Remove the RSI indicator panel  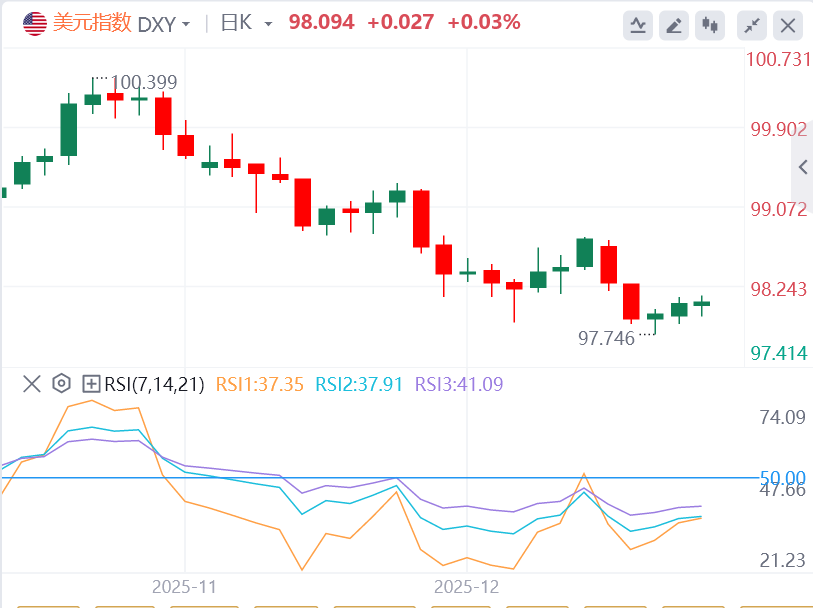pyautogui.click(x=32, y=383)
